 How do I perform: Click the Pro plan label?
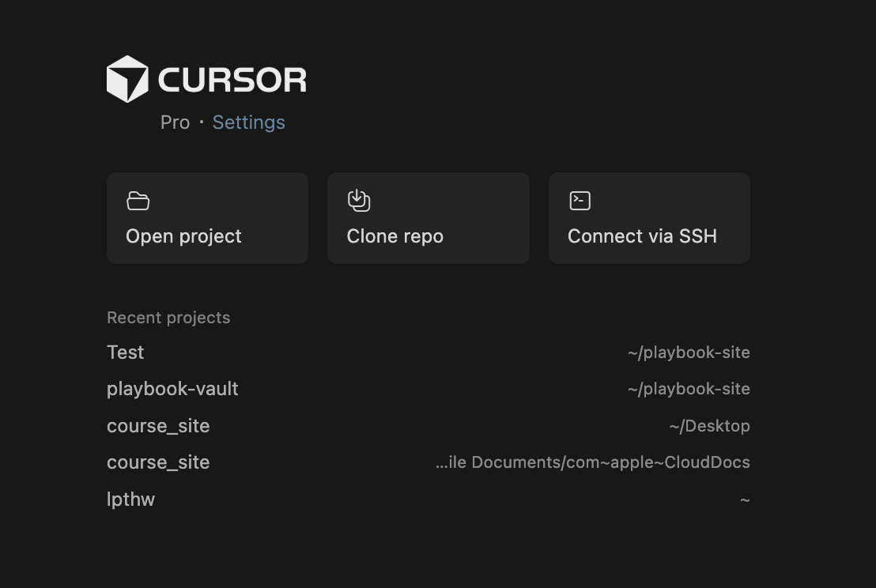175,122
